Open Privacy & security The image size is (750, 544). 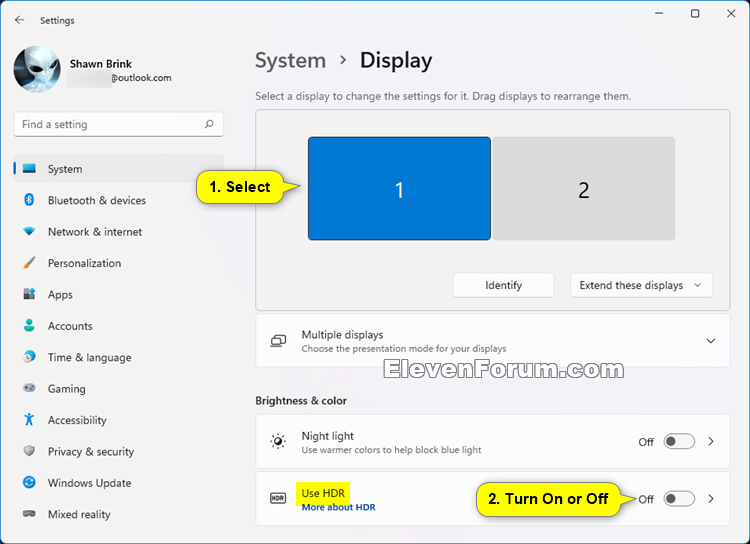[119, 451]
